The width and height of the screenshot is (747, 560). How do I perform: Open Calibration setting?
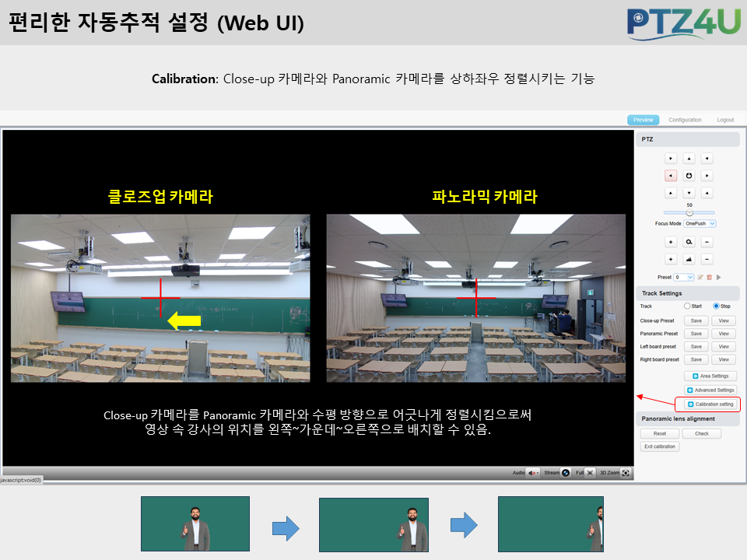point(710,404)
